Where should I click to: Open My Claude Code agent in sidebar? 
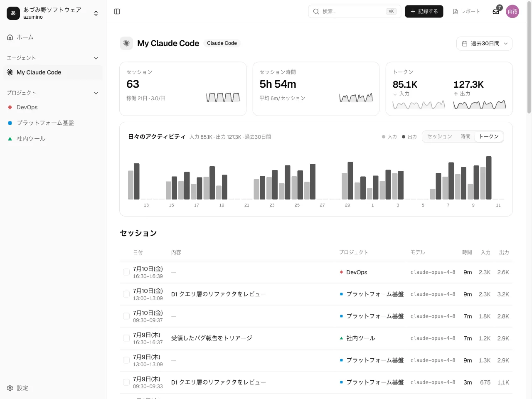53,72
